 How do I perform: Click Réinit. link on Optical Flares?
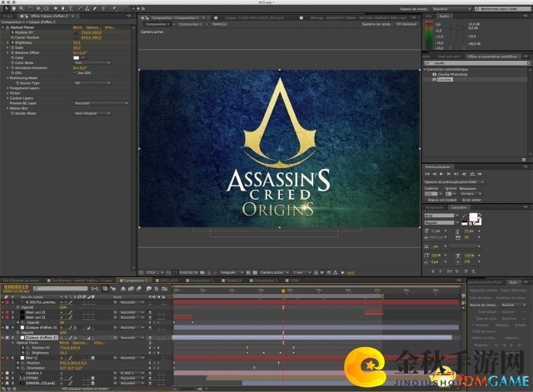pos(77,27)
